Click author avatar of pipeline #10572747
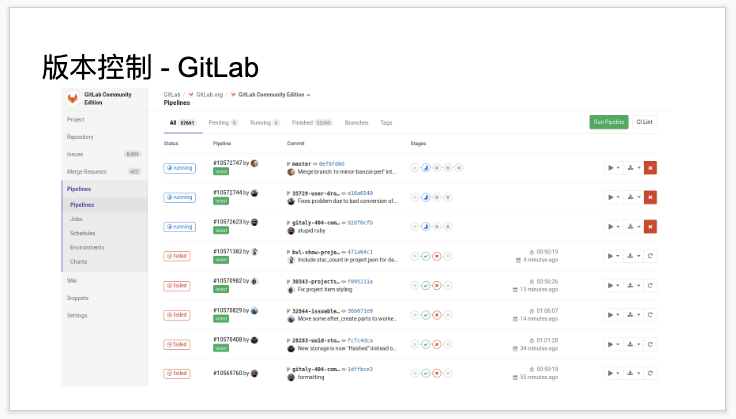The height and width of the screenshot is (419, 736). point(254,163)
